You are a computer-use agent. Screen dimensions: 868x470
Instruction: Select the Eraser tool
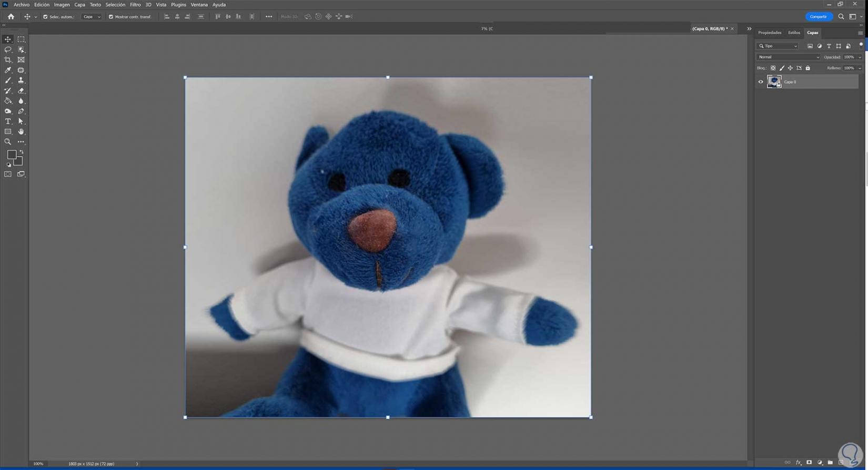pyautogui.click(x=21, y=90)
